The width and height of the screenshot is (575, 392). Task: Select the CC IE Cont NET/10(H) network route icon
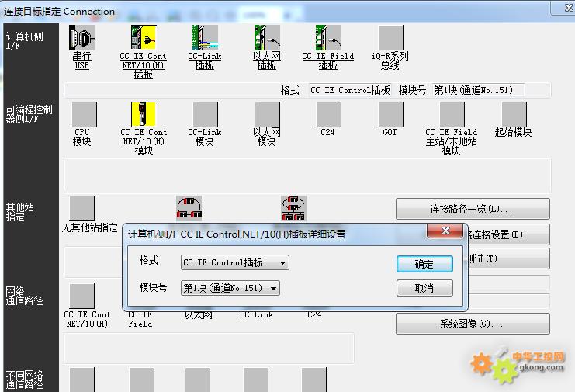81,296
